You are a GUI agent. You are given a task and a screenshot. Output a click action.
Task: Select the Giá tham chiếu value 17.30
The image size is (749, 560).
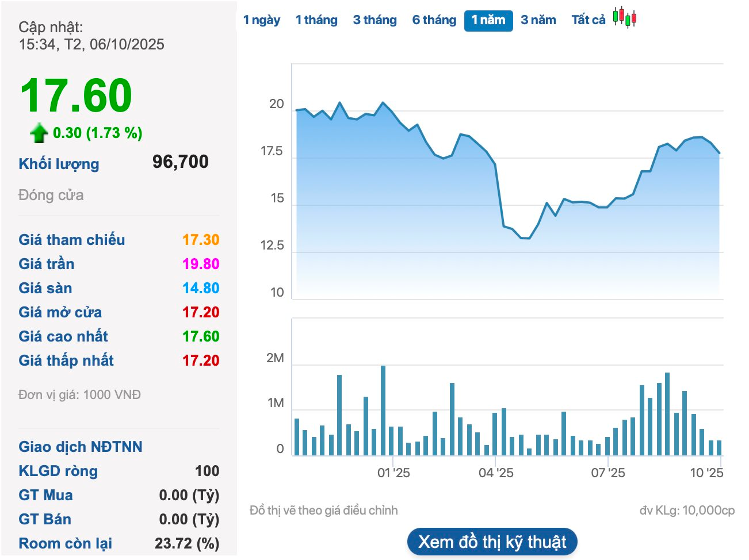tap(200, 240)
